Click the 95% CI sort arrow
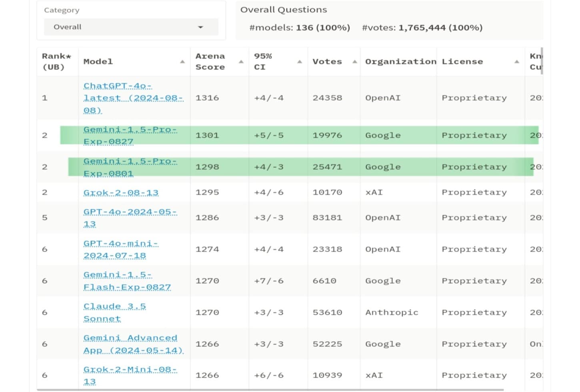 pyautogui.click(x=300, y=62)
